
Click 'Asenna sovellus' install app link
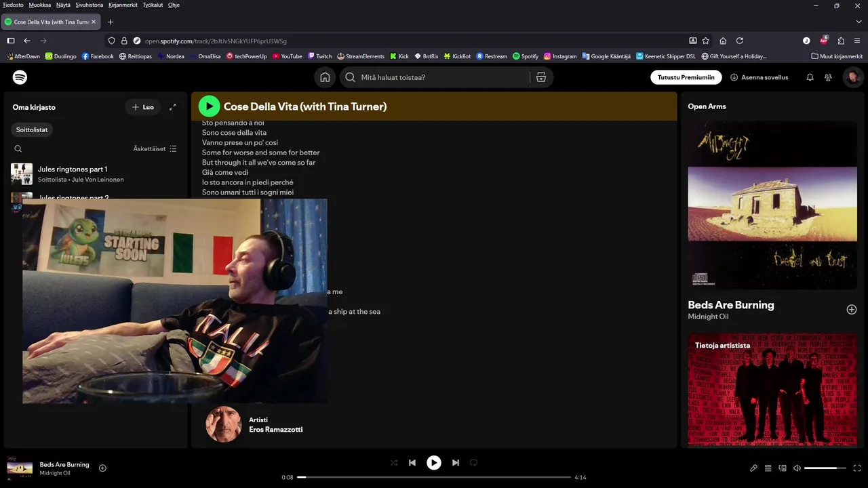[x=759, y=77]
